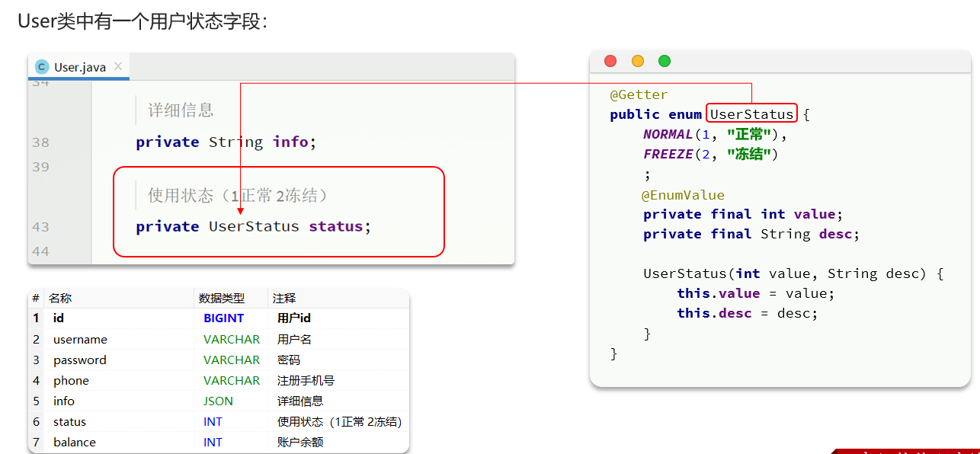The height and width of the screenshot is (454, 980).
Task: Click status row comment 使用状态 cell
Action: point(339,421)
